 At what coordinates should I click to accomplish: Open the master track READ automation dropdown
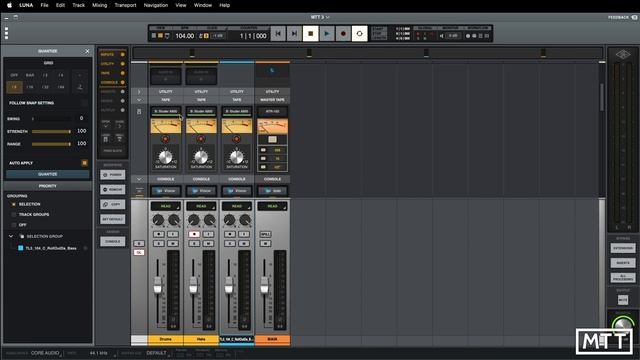click(x=272, y=207)
